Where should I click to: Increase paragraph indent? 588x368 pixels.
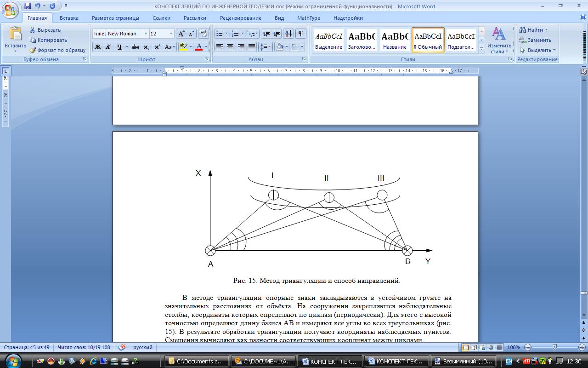(277, 34)
